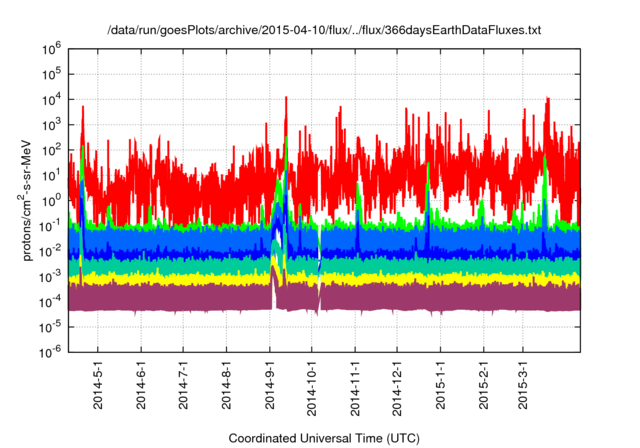The width and height of the screenshot is (640, 448).
Task: Select the 2014-6-1 date axis label
Action: (x=141, y=384)
